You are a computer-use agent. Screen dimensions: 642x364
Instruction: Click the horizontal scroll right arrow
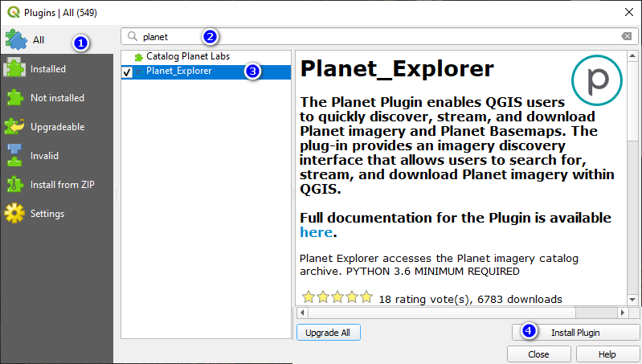tap(623, 313)
